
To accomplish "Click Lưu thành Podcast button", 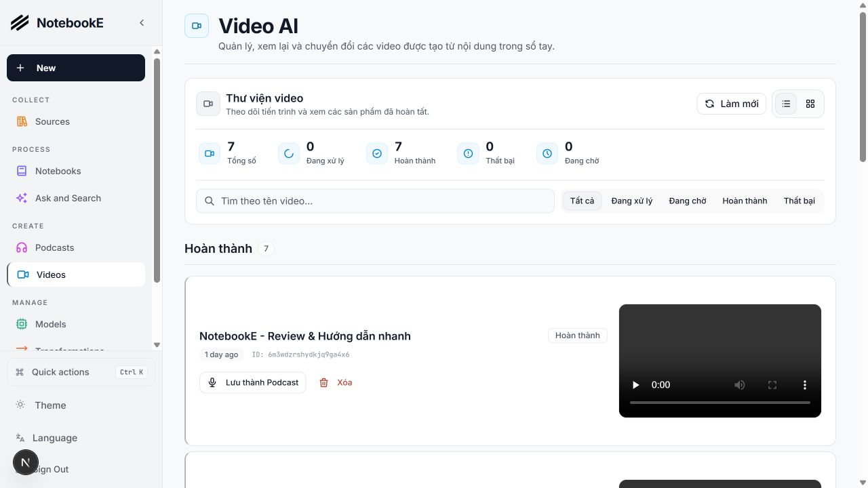I will click(253, 382).
